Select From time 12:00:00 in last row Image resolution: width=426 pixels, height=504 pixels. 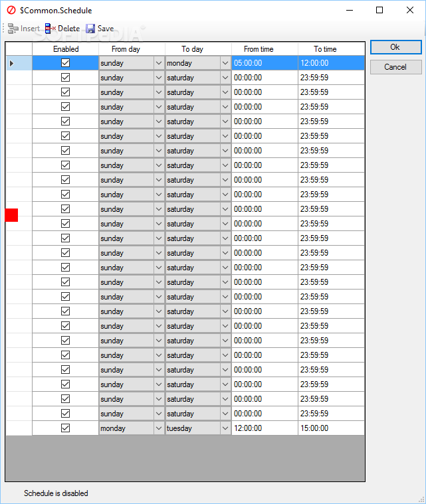click(x=265, y=428)
